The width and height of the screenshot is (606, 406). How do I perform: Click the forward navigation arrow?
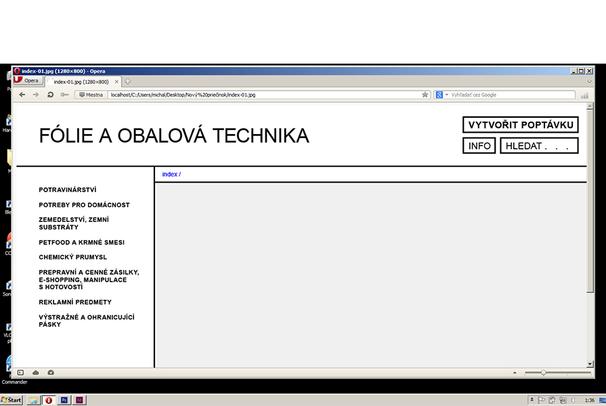click(36, 95)
